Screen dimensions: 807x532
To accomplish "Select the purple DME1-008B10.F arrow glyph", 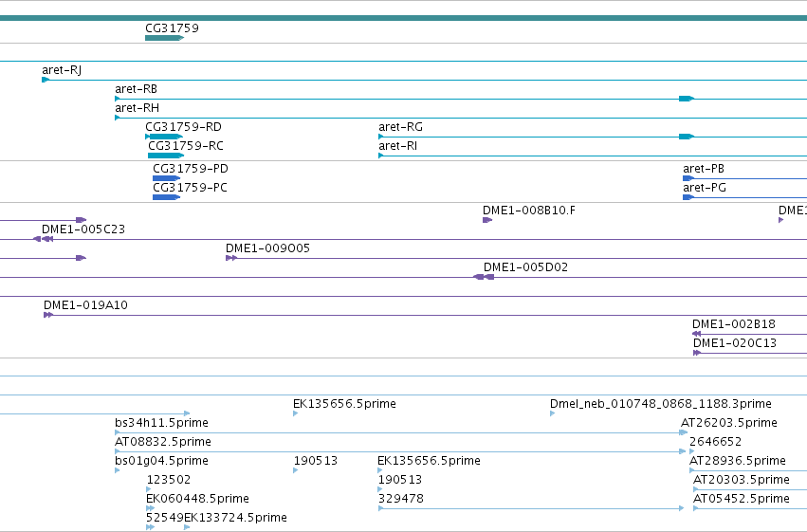I will click(487, 220).
